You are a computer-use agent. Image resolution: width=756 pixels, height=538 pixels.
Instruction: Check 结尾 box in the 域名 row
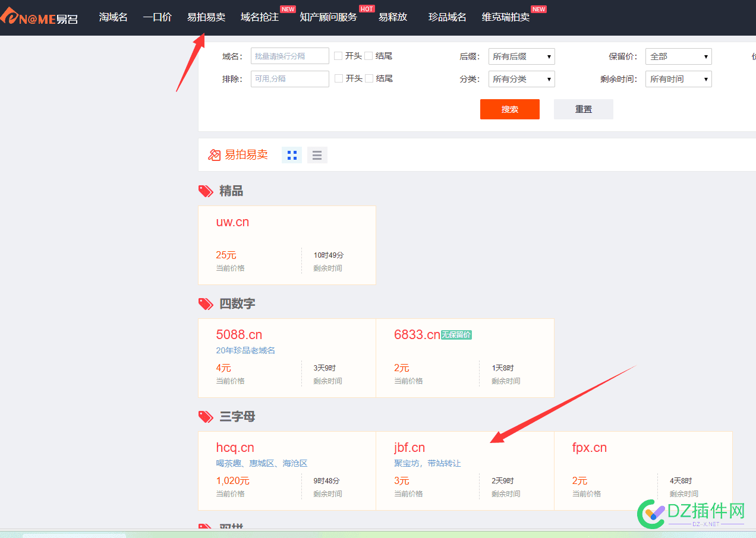coord(368,56)
